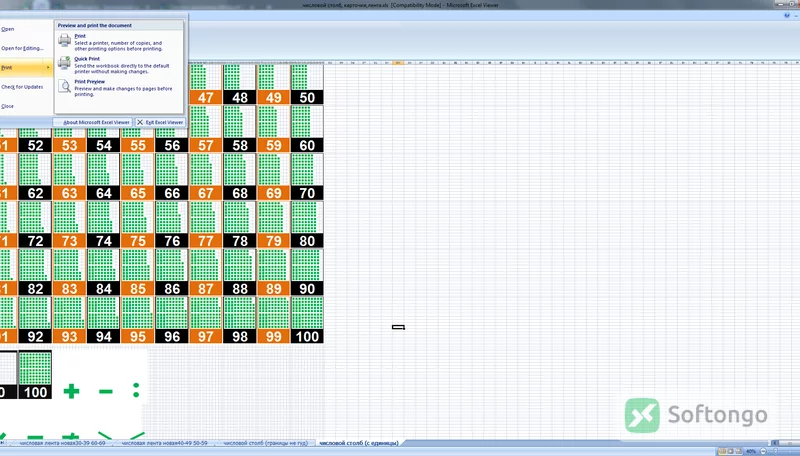The height and width of the screenshot is (456, 800).
Task: Click the green division colon shape
Action: tap(136, 390)
